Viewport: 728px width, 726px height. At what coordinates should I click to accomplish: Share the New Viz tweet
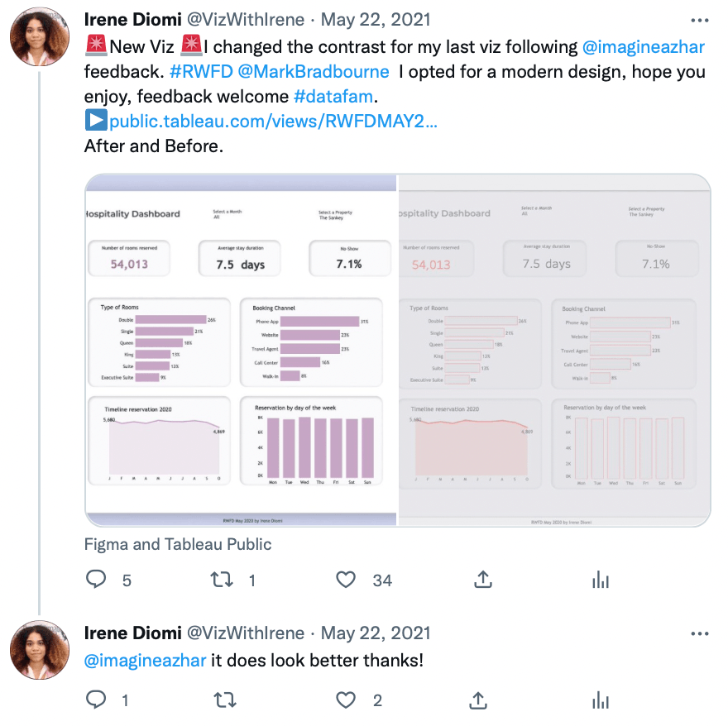(483, 580)
